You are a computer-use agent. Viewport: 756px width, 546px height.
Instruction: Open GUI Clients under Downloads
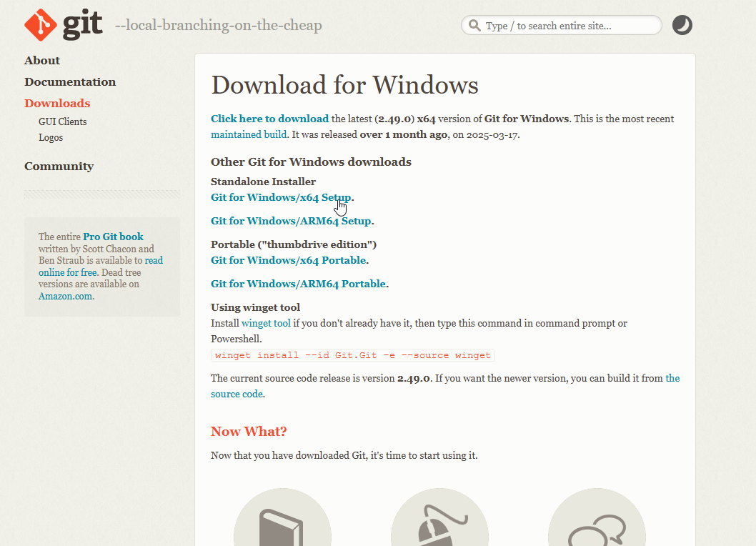[x=63, y=121]
